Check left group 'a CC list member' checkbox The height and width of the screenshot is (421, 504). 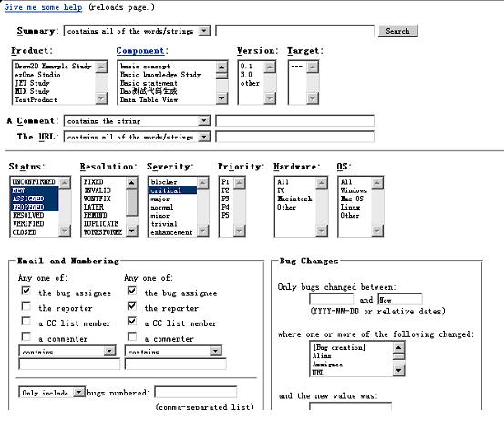(x=26, y=321)
